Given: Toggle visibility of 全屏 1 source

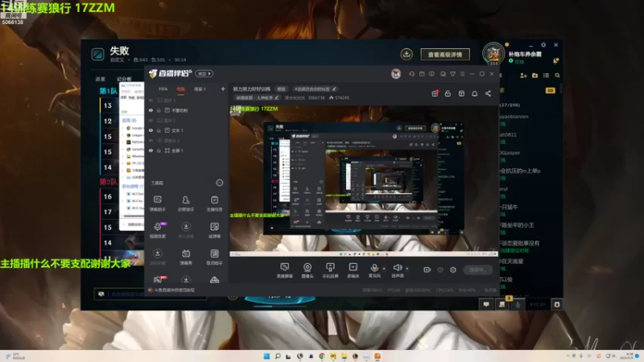Looking at the screenshot, I should point(151,150).
